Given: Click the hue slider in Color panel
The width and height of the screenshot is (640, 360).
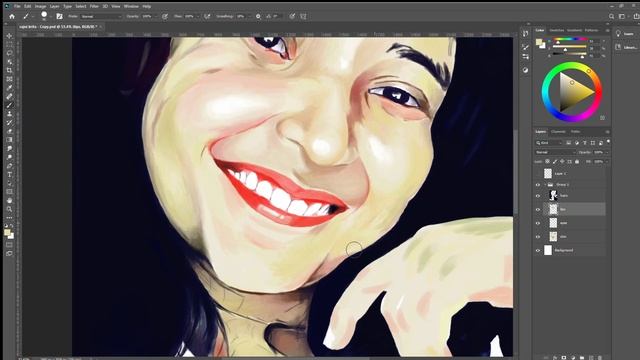Looking at the screenshot, I should coord(570,39).
